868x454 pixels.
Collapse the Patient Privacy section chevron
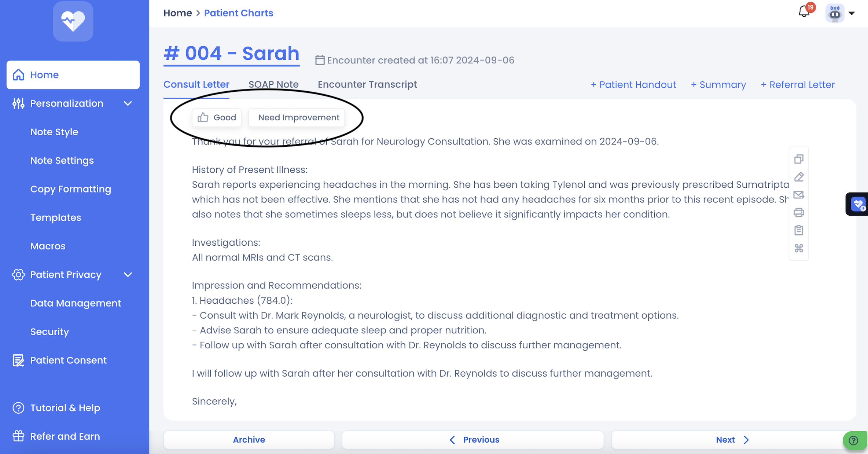tap(128, 275)
